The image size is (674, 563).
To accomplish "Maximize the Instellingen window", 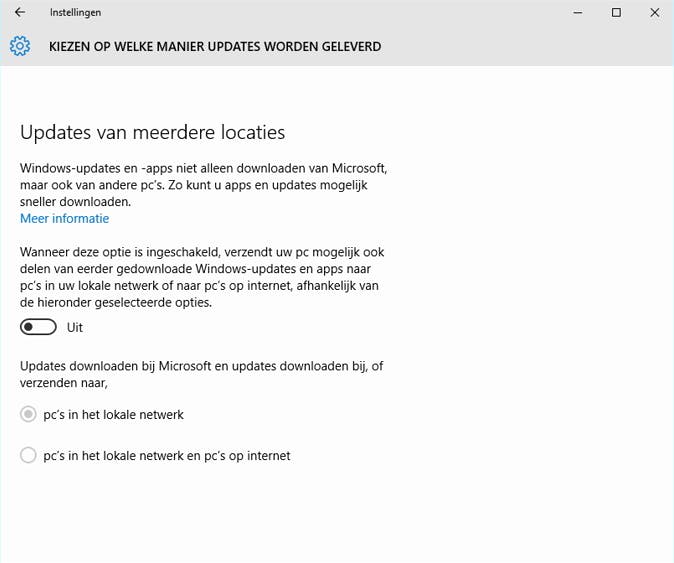I will [x=616, y=13].
